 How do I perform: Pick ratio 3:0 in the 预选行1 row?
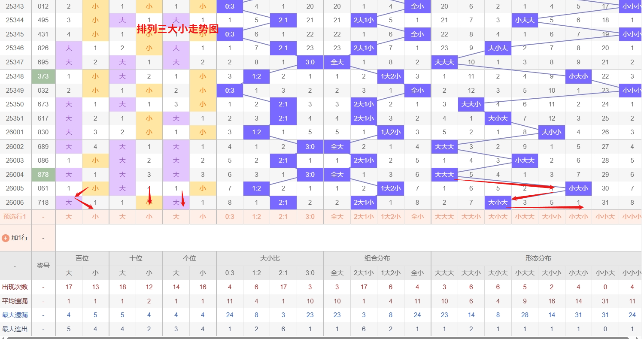310,217
